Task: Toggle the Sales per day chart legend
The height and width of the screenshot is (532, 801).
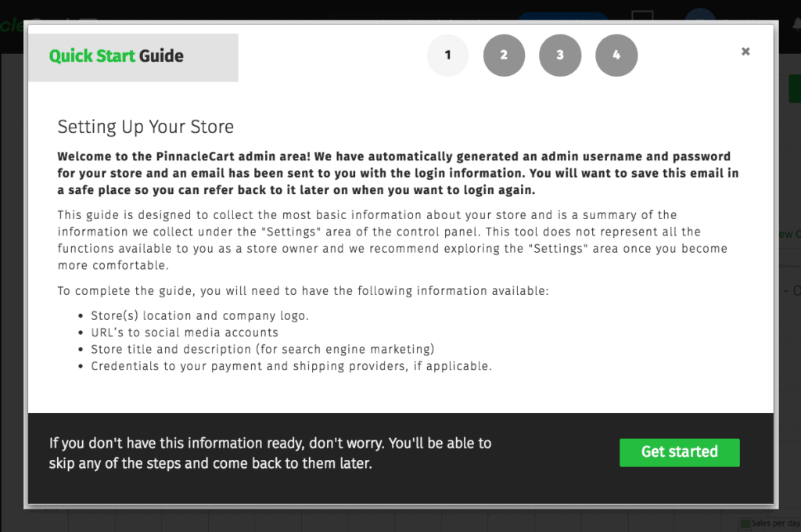Action: 770,523
